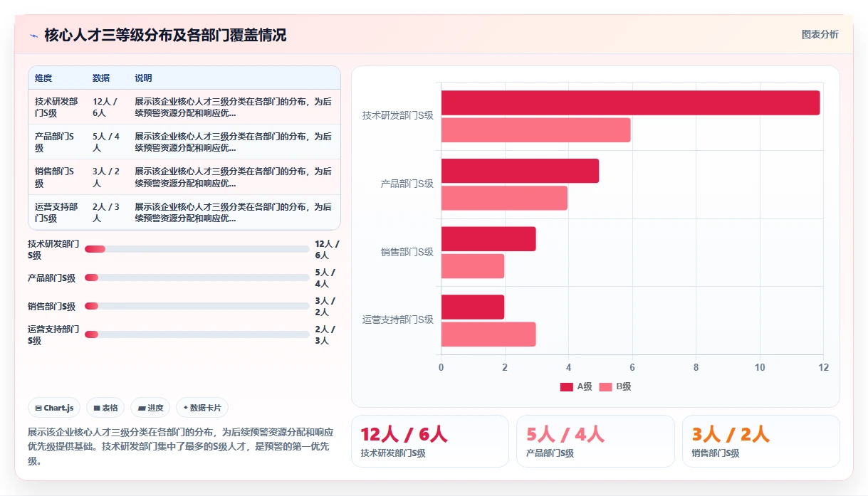Click the 5人 / 4人 table cell
Viewport: 868px width, 496px height.
pos(107,142)
